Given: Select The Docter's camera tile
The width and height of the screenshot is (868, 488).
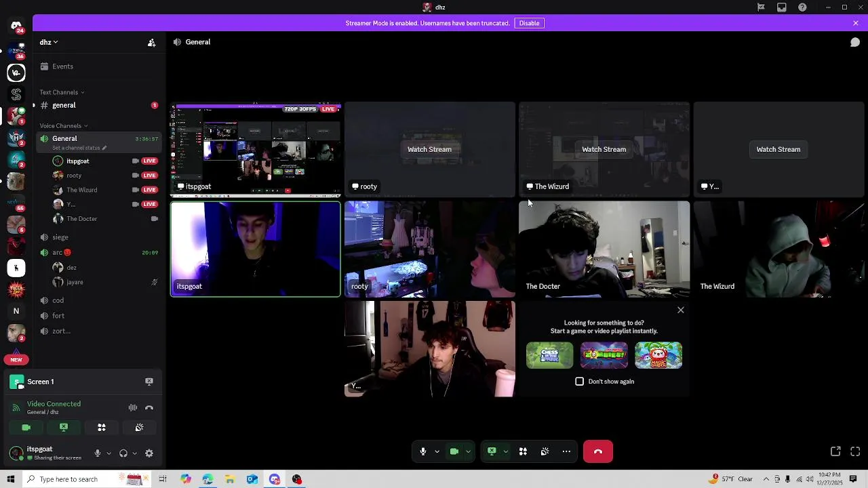Looking at the screenshot, I should click(604, 249).
